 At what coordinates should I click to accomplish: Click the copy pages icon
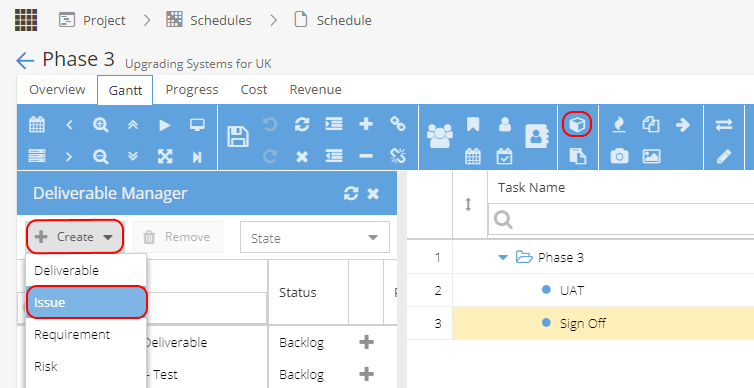(x=651, y=125)
